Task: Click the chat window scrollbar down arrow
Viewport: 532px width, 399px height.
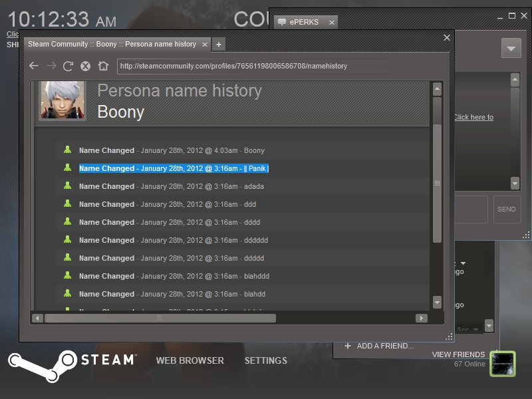Action: (515, 184)
